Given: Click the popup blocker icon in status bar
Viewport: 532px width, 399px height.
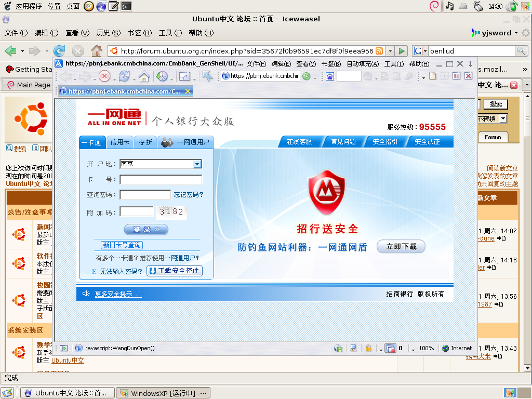Looking at the screenshot, I should (390, 348).
